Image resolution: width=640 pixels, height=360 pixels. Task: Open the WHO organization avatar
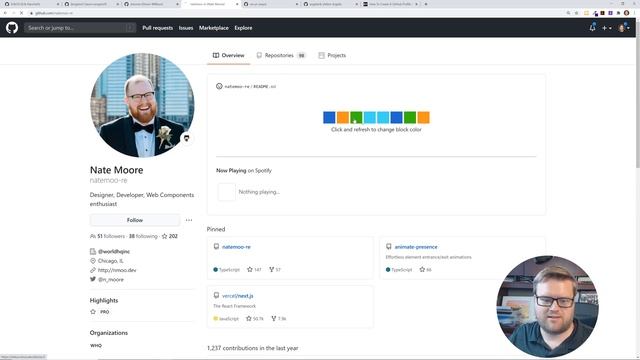click(96, 345)
